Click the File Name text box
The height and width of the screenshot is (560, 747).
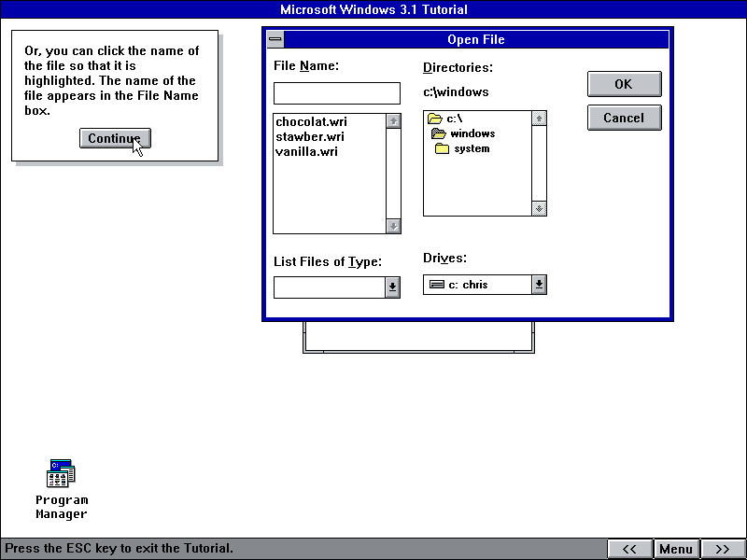click(x=337, y=93)
